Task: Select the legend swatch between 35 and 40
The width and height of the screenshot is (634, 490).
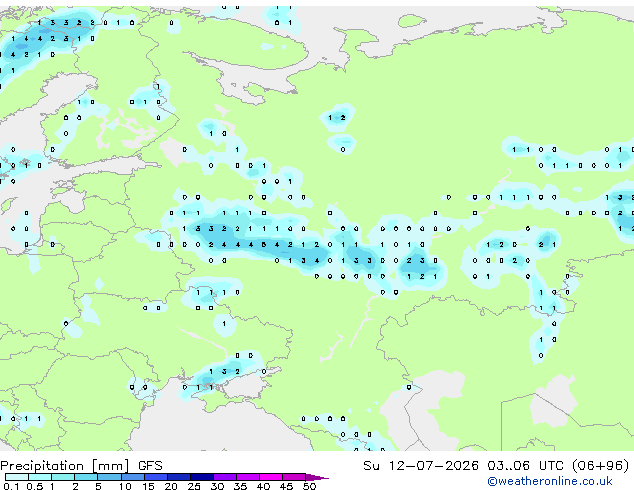Action: coord(247,477)
